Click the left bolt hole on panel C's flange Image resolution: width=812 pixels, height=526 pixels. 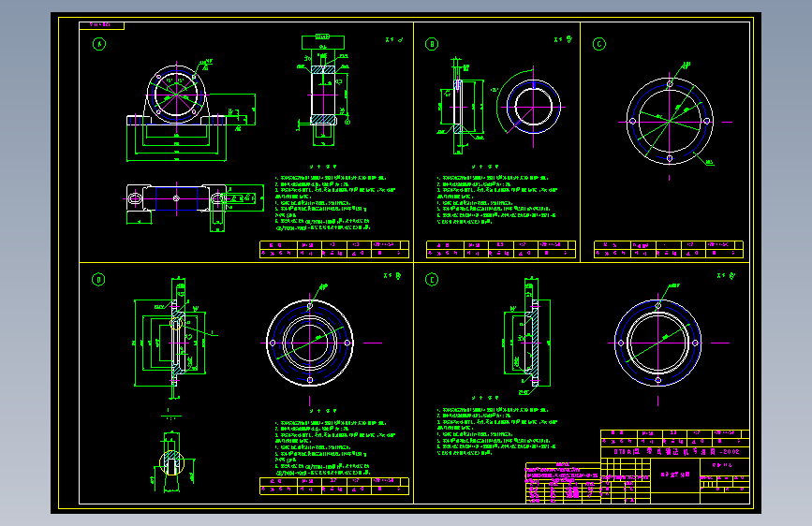pos(632,121)
